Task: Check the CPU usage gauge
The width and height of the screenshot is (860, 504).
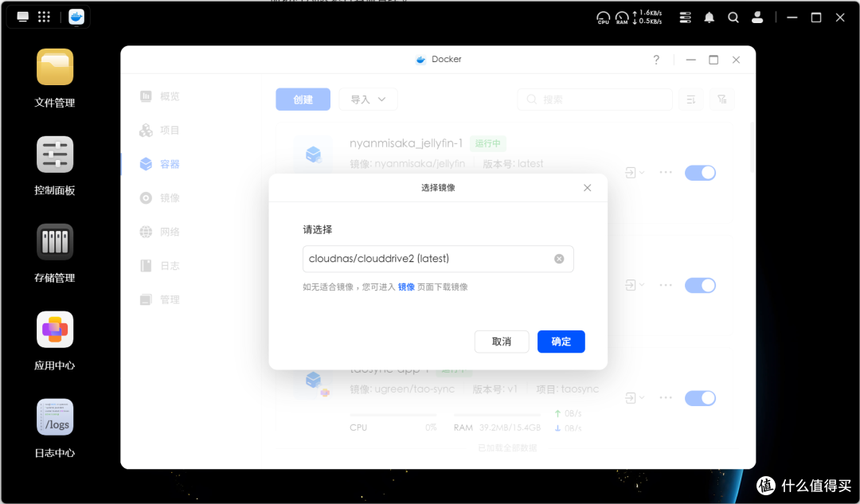Action: [603, 18]
